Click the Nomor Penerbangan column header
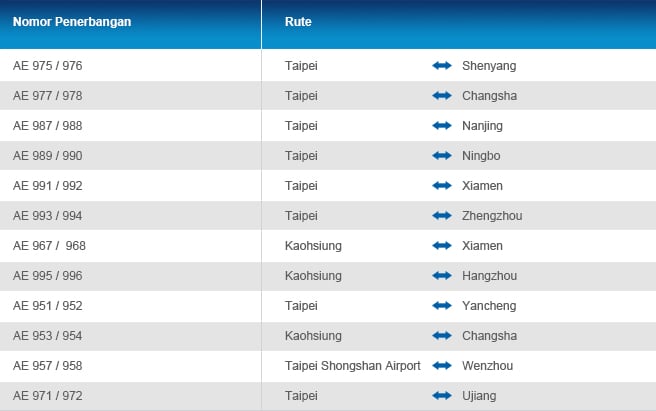 [72, 22]
